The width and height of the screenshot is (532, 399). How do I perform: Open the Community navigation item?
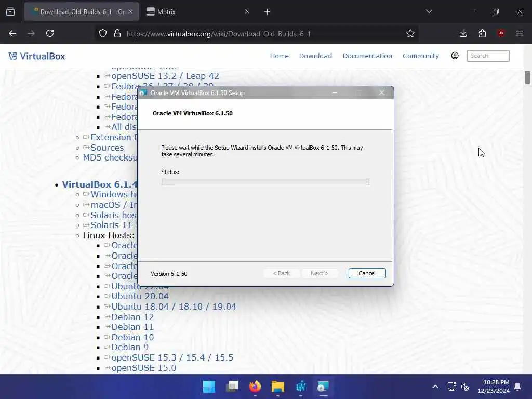point(421,56)
